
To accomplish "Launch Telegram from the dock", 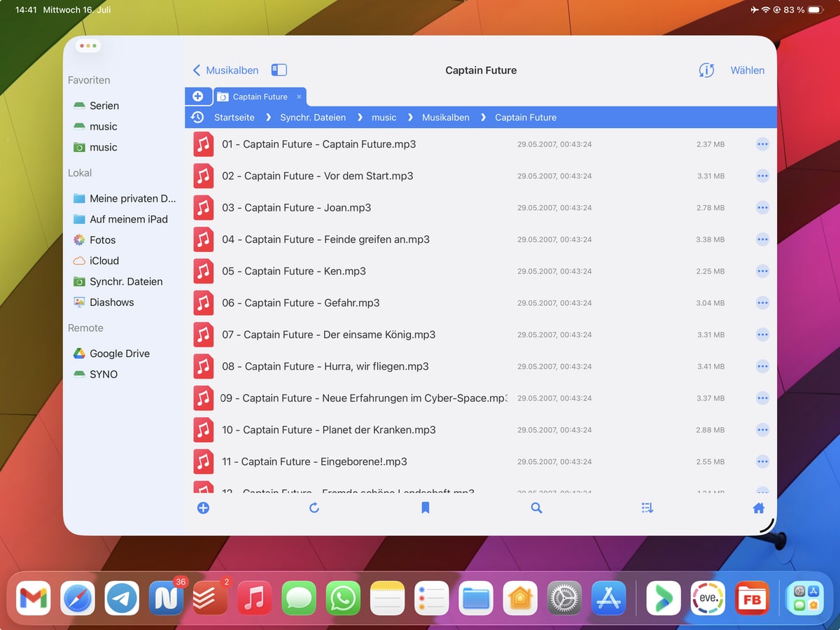I will coord(122,598).
